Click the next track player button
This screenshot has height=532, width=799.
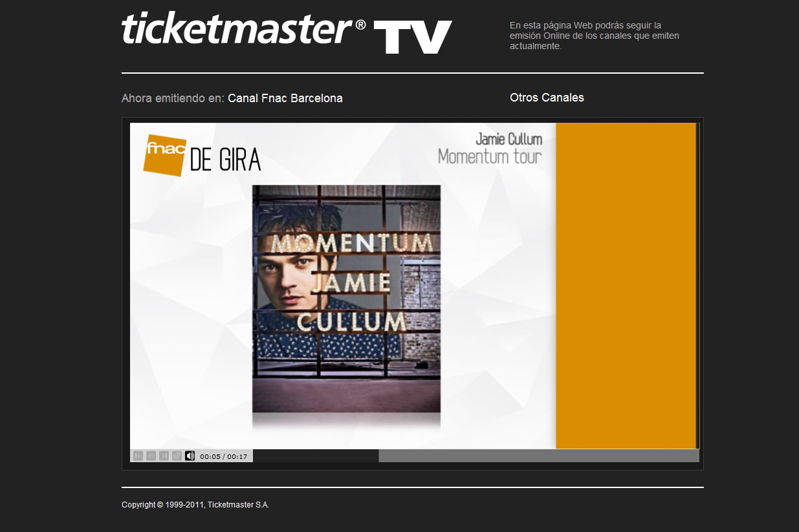point(164,456)
